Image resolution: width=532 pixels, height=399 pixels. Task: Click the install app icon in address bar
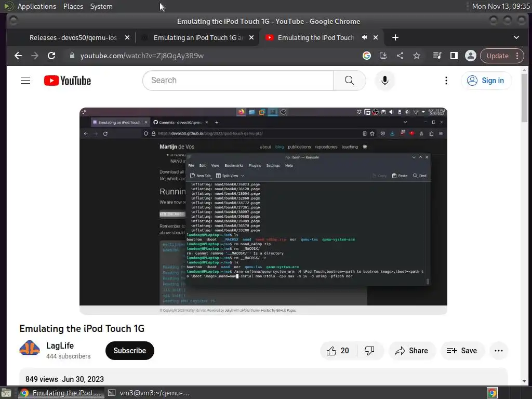tap(383, 56)
